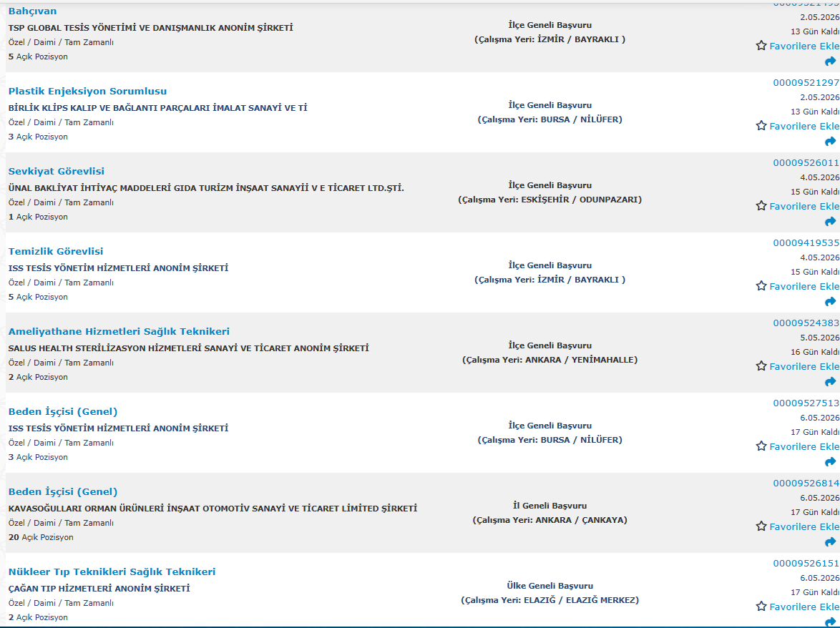Viewport: 840px width, 628px height.
Task: Click favorite star for Nükleer Tıp Teknikleri listing
Action: coord(761,607)
